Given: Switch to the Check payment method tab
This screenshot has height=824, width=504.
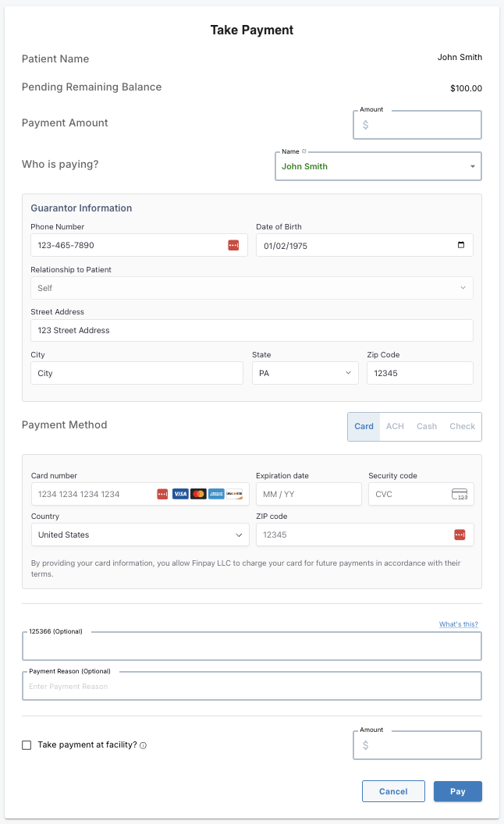Looking at the screenshot, I should click(463, 427).
